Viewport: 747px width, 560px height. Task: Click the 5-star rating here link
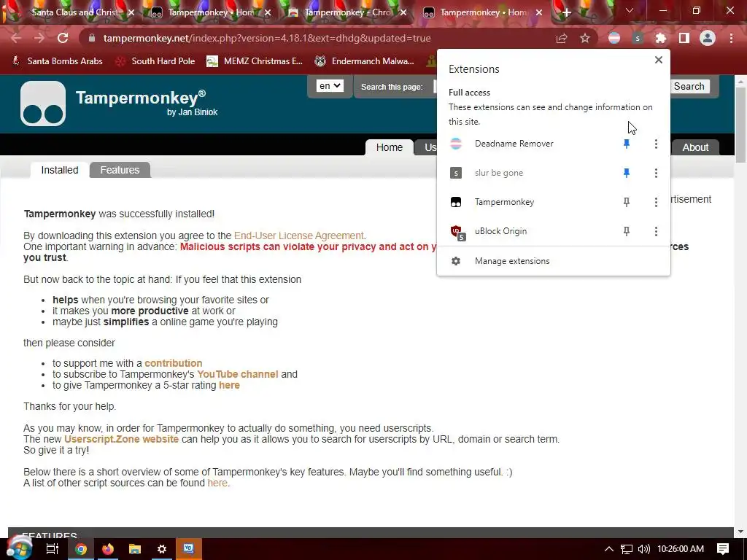(x=229, y=385)
